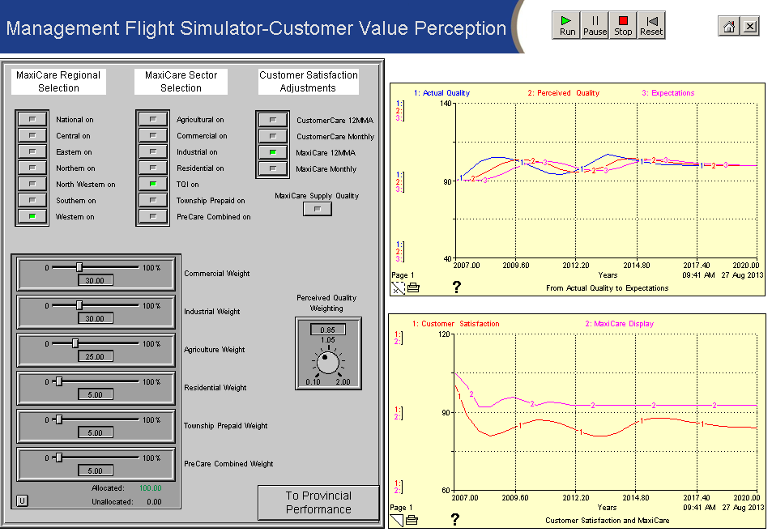Viewport: 772px width, 532px height.
Task: Open the To Provincial Performance page
Action: (318, 503)
